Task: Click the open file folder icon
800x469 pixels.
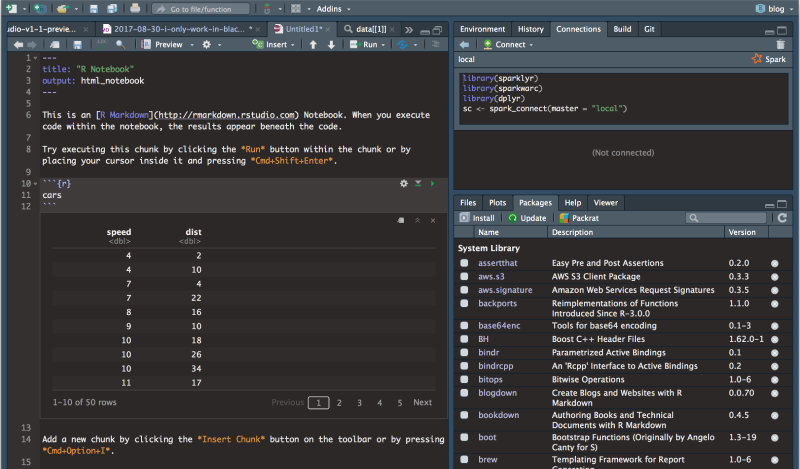Action: coord(63,9)
